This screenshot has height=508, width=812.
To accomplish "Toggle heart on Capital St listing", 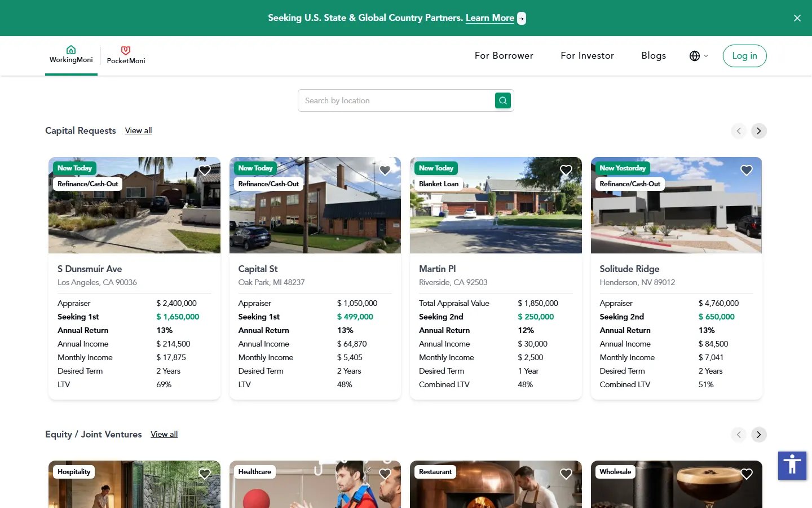I will (385, 170).
